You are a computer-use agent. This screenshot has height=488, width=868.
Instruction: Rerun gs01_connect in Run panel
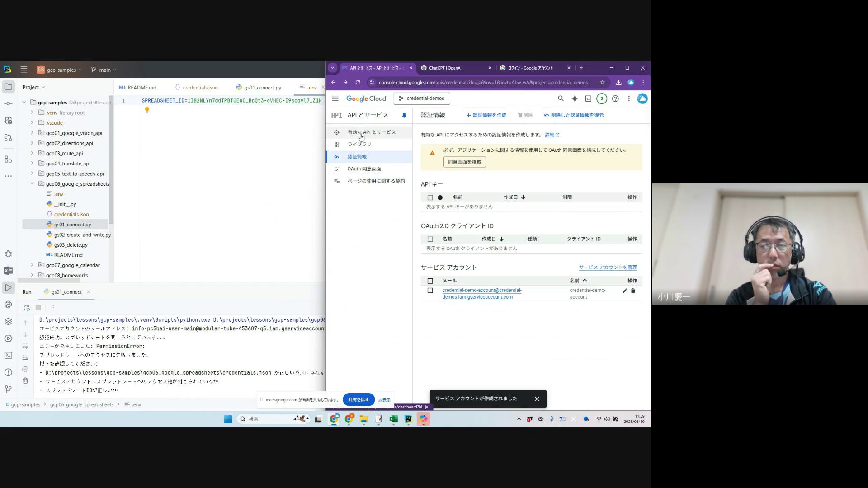pyautogui.click(x=27, y=308)
